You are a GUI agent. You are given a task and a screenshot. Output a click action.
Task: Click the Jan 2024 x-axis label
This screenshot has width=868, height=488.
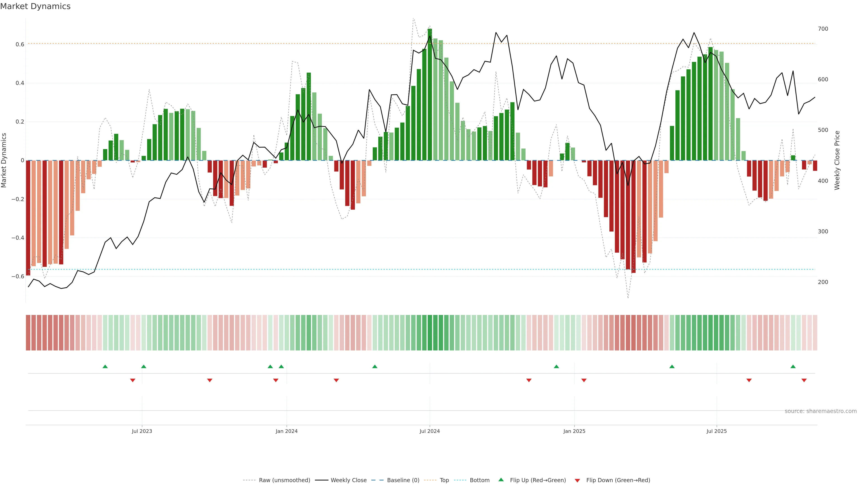point(286,431)
